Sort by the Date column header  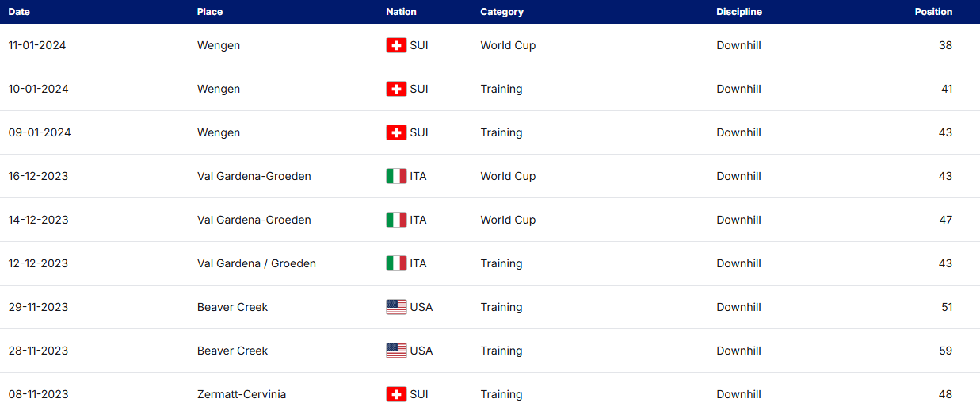click(19, 12)
